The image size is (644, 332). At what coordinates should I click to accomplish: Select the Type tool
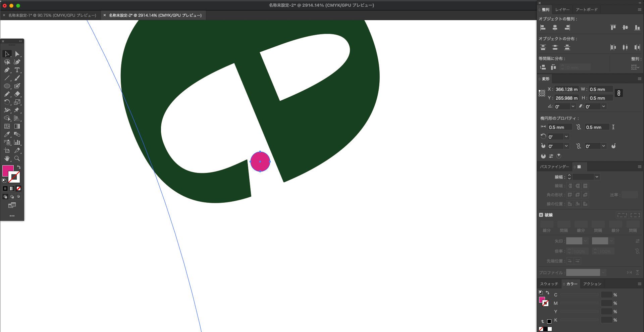tap(17, 70)
